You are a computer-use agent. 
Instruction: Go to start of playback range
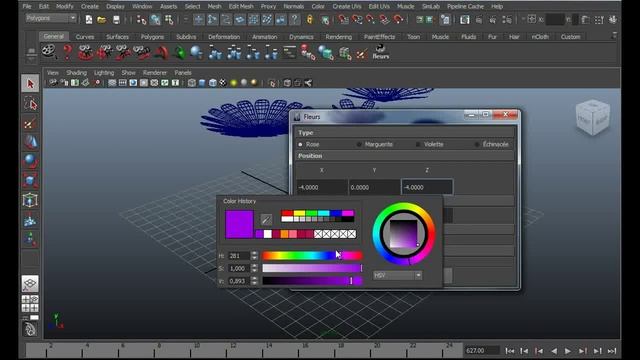tap(510, 351)
